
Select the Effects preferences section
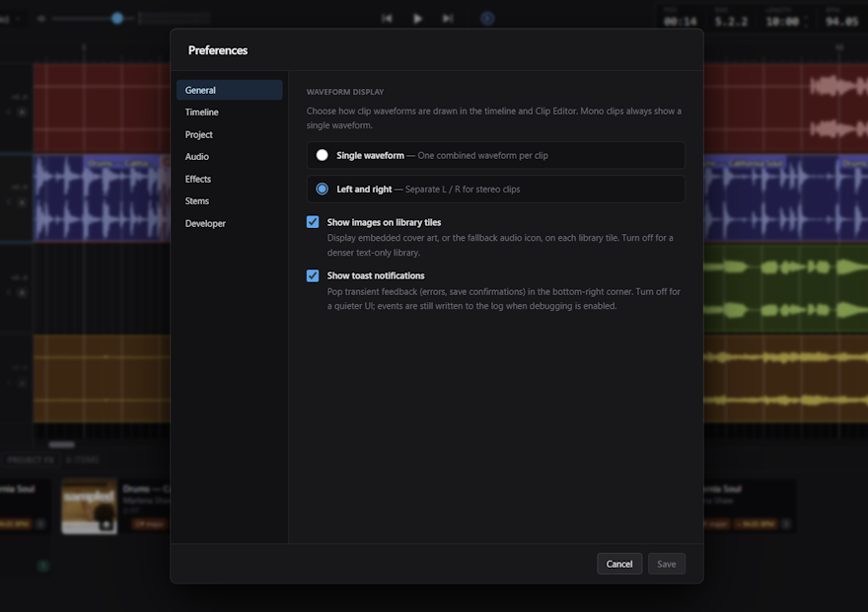229,179
